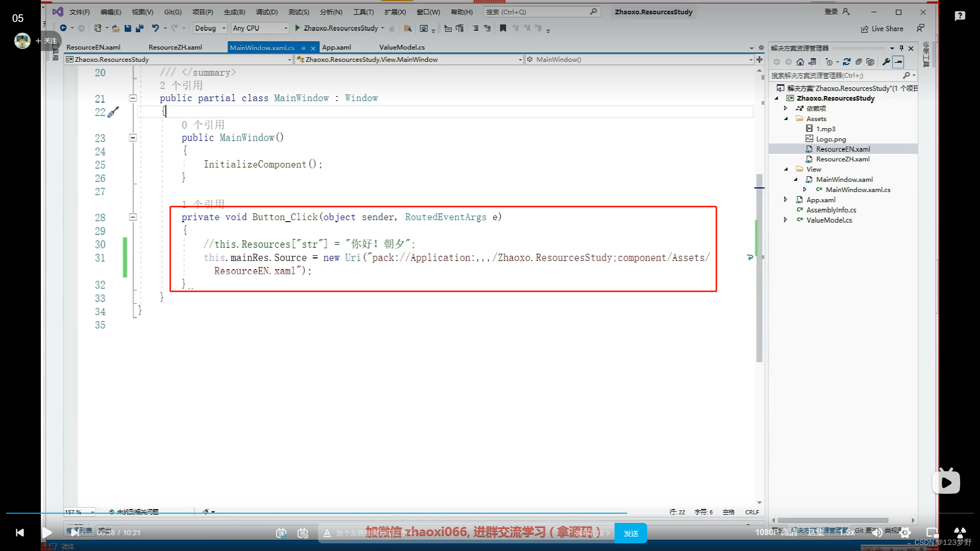
Task: Click the find in files icon
Action: tap(407, 28)
